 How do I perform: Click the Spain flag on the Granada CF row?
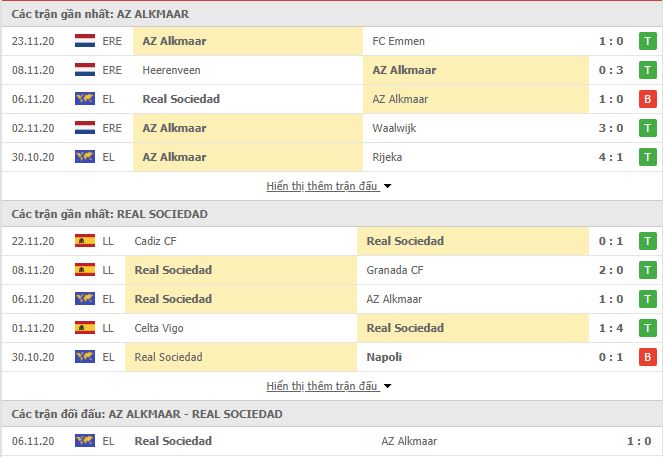[85, 270]
